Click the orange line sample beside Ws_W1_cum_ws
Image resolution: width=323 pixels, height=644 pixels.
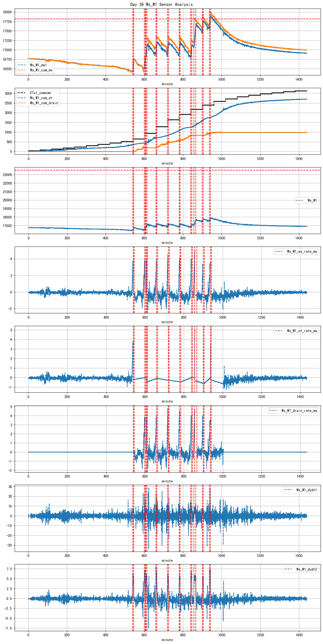tap(22, 70)
